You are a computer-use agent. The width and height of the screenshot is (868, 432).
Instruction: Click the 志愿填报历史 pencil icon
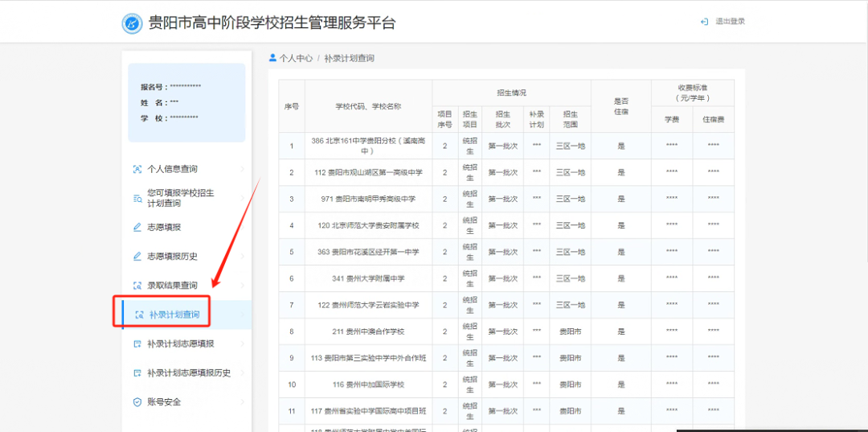point(138,257)
